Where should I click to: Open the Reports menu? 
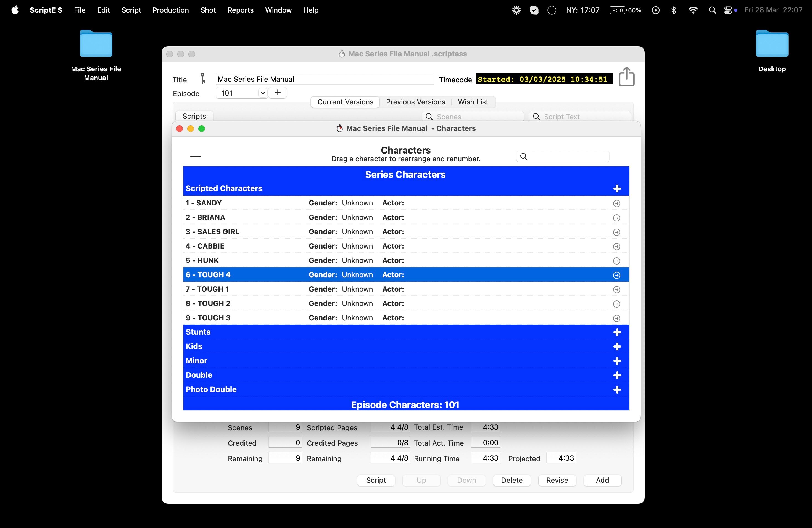pyautogui.click(x=240, y=10)
